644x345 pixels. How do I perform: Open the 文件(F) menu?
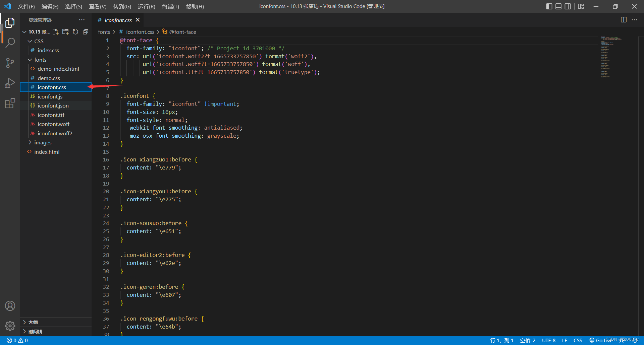(26, 6)
